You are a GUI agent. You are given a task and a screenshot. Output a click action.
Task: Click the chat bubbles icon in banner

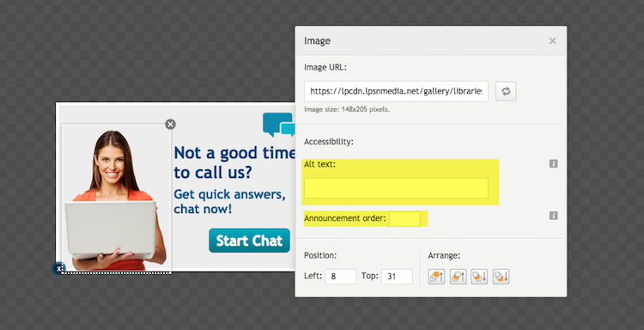click(x=279, y=125)
